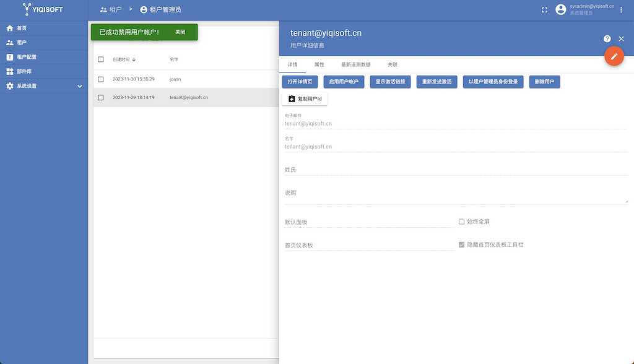Switch to the 关联 tab

click(393, 65)
